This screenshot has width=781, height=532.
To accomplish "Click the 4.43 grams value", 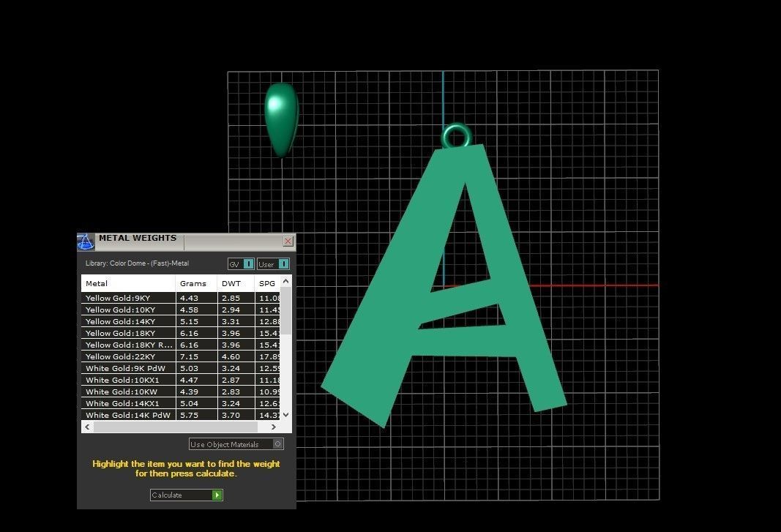I will pyautogui.click(x=190, y=298).
